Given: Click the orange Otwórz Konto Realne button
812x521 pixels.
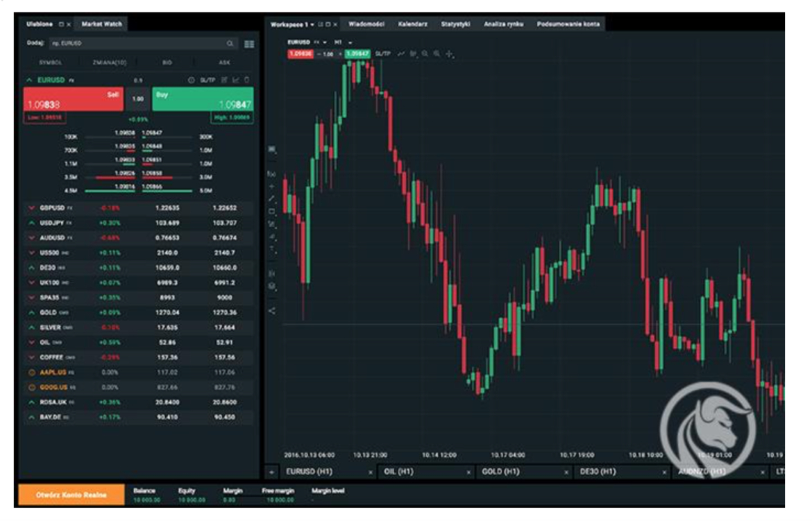Looking at the screenshot, I should coord(71,495).
